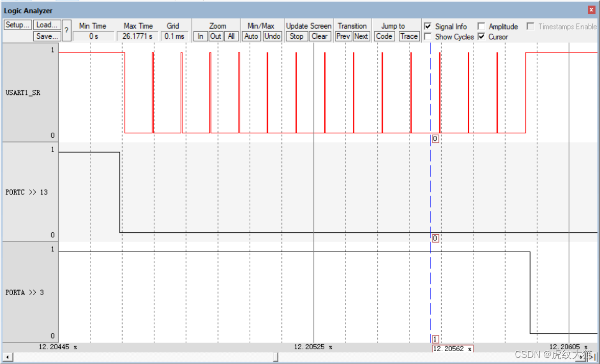Image resolution: width=600 pixels, height=364 pixels.
Task: Select the USART1_SR signal label
Action: pyautogui.click(x=23, y=92)
